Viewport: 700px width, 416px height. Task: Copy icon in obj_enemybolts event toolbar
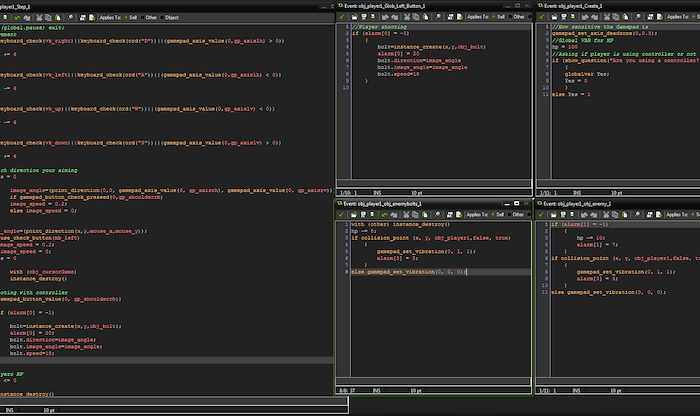click(x=415, y=215)
